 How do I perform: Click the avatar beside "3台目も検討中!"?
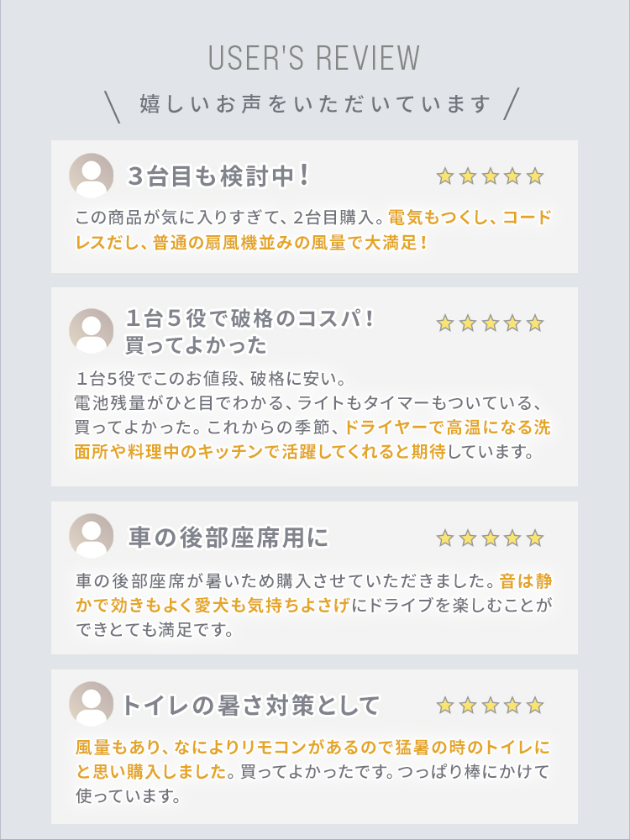pos(91,175)
